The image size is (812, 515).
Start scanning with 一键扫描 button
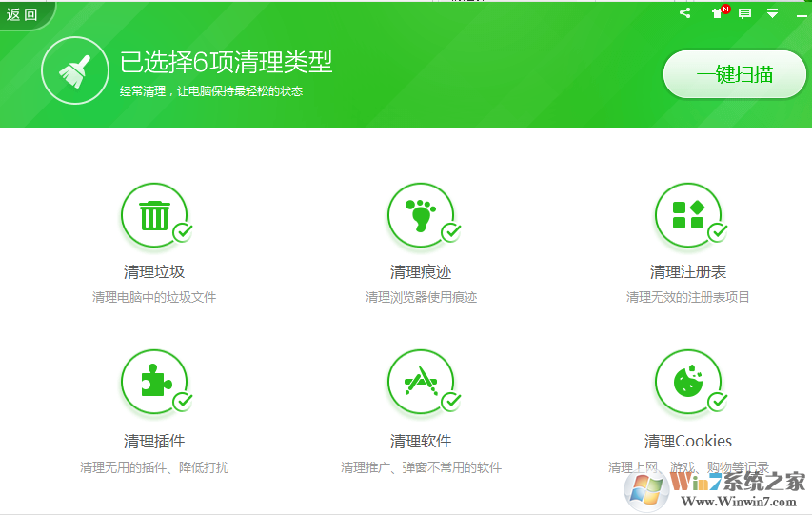pos(734,74)
